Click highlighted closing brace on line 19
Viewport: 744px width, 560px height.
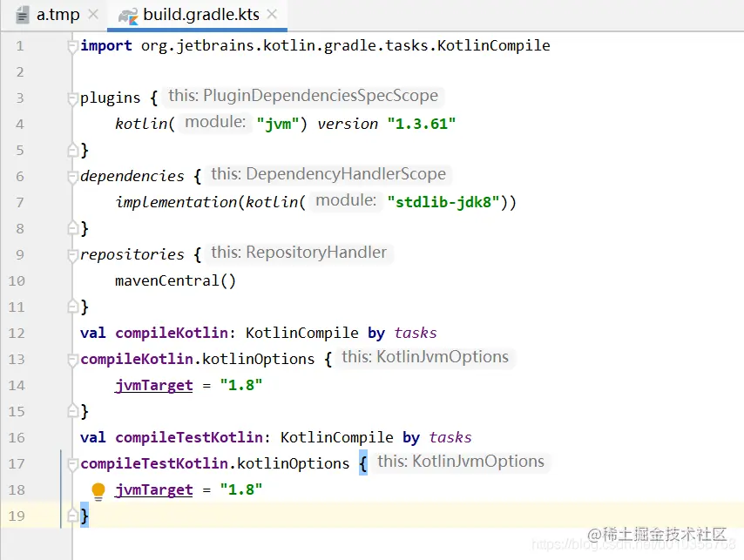85,515
